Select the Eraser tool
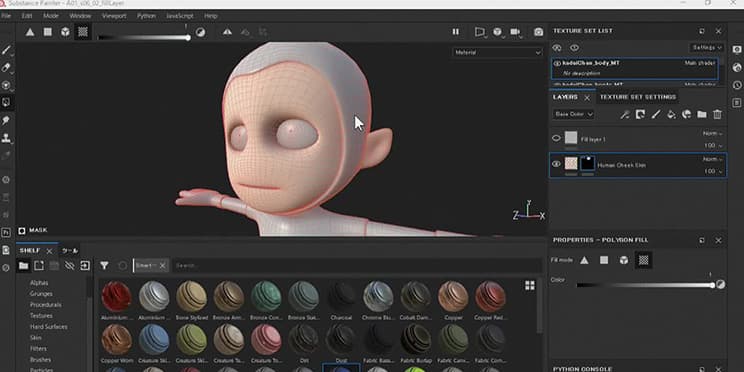744x372 pixels. coord(6,67)
